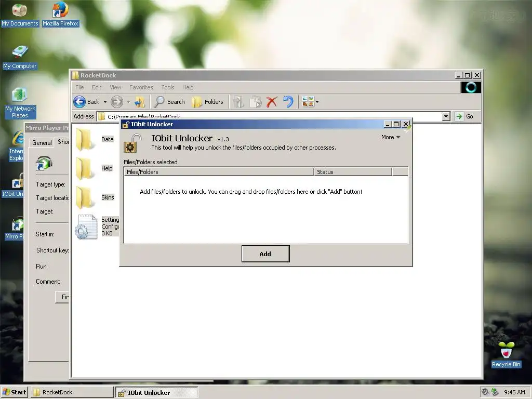Open IObit Unlocker desktop shortcut

click(x=13, y=185)
